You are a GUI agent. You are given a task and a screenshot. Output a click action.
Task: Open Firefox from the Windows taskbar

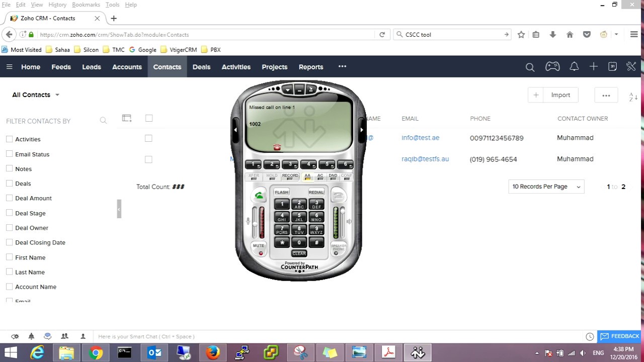click(213, 352)
